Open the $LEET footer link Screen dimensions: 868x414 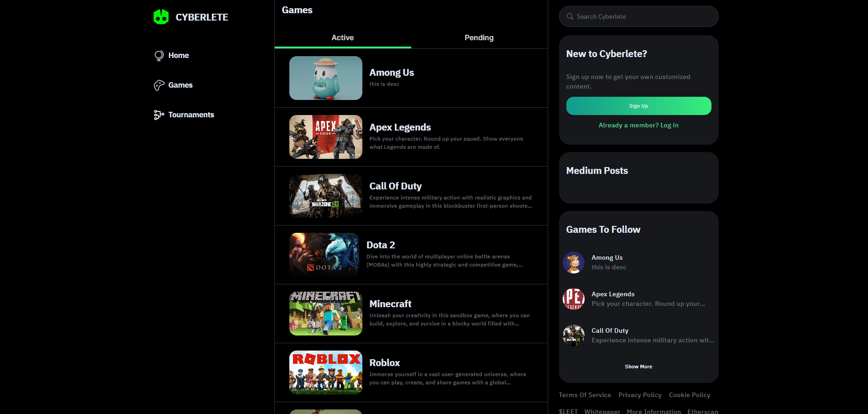(x=568, y=411)
